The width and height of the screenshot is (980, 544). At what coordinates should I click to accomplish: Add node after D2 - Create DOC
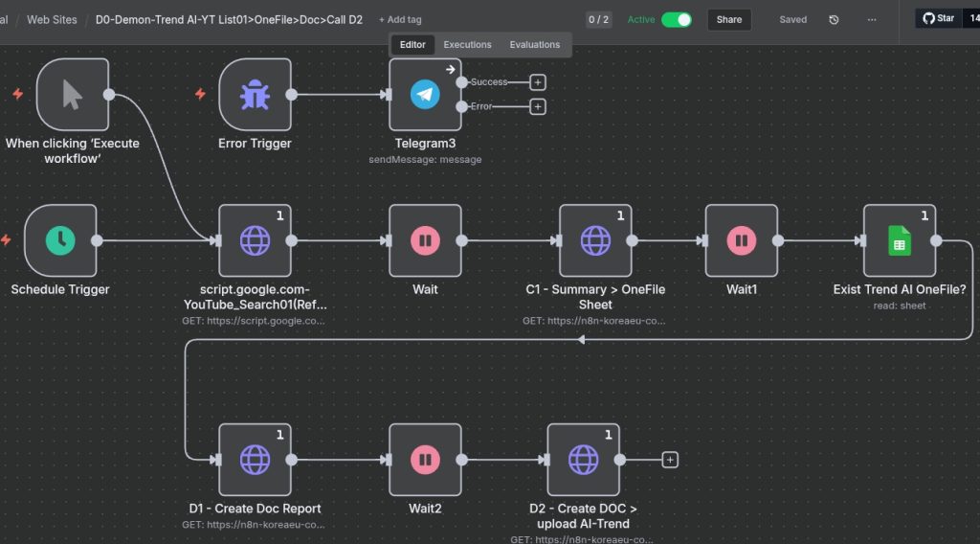pyautogui.click(x=670, y=460)
